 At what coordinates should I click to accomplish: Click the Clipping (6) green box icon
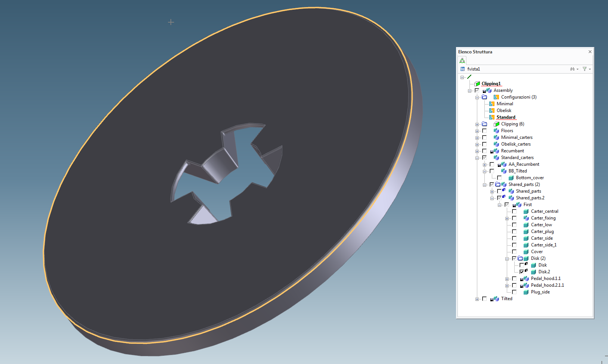click(496, 124)
